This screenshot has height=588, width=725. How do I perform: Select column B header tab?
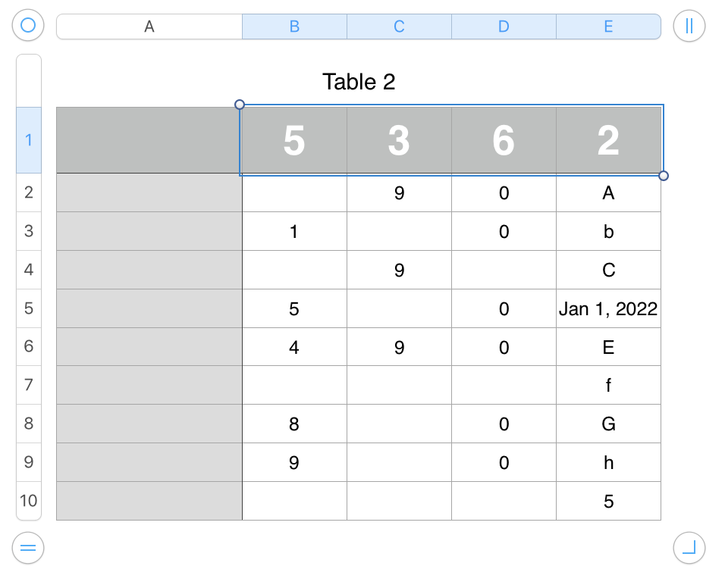tap(294, 27)
